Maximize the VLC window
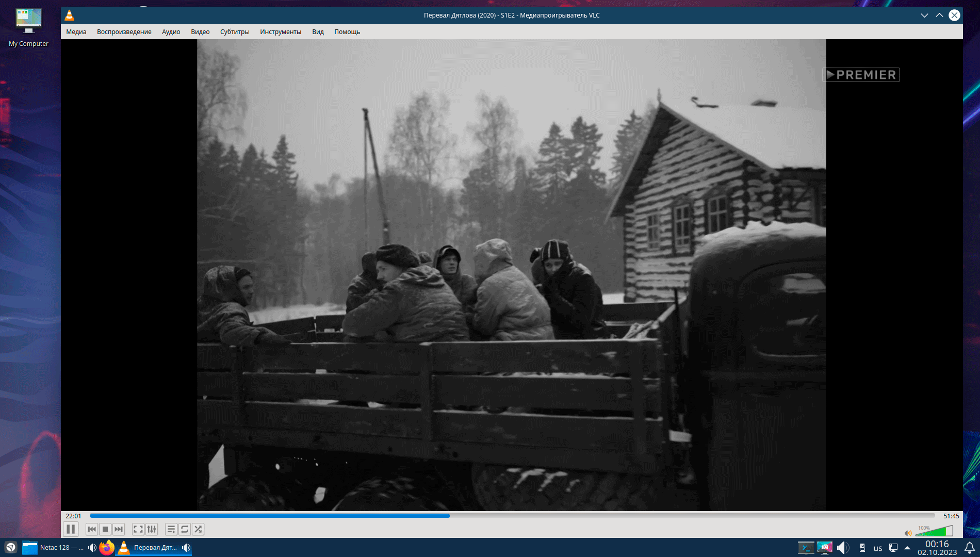Image resolution: width=980 pixels, height=557 pixels. coord(939,15)
